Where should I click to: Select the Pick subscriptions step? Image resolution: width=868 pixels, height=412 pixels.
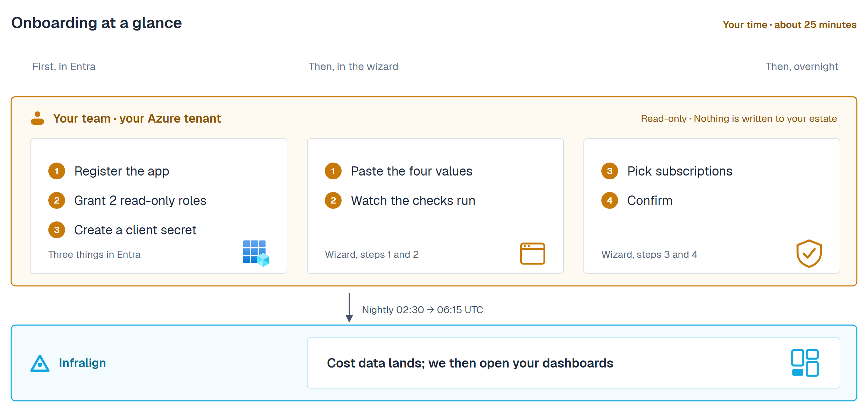point(667,171)
